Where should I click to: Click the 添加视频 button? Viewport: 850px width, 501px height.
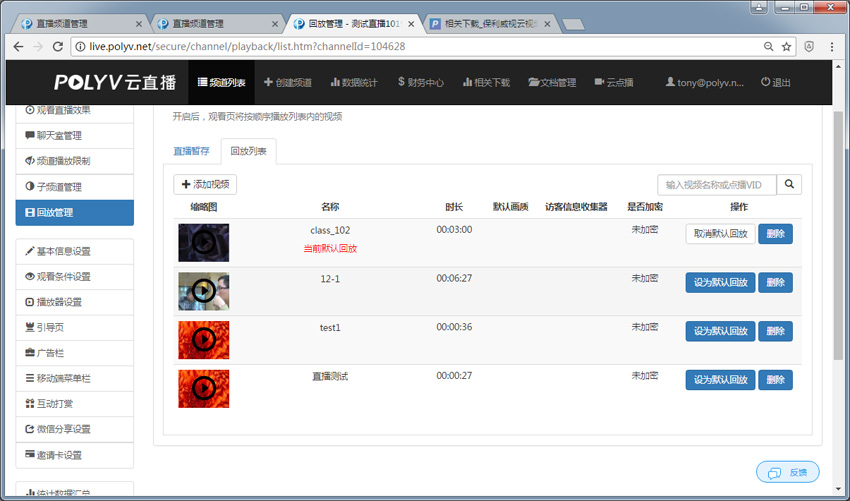[x=205, y=184]
